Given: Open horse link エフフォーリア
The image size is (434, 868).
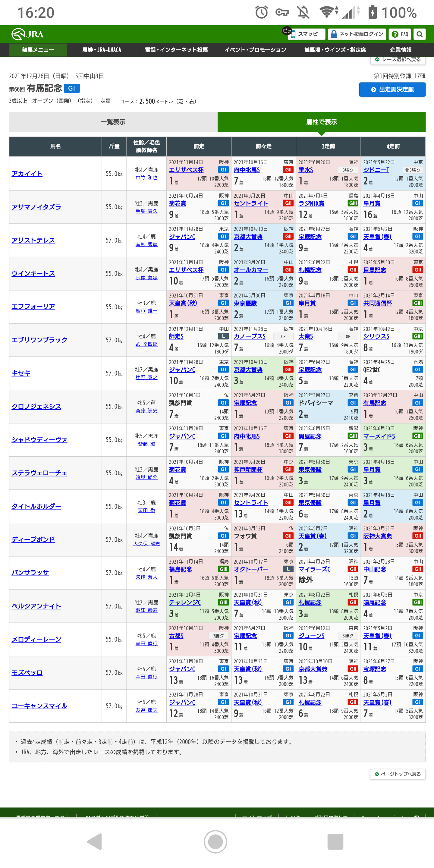Looking at the screenshot, I should [x=33, y=307].
